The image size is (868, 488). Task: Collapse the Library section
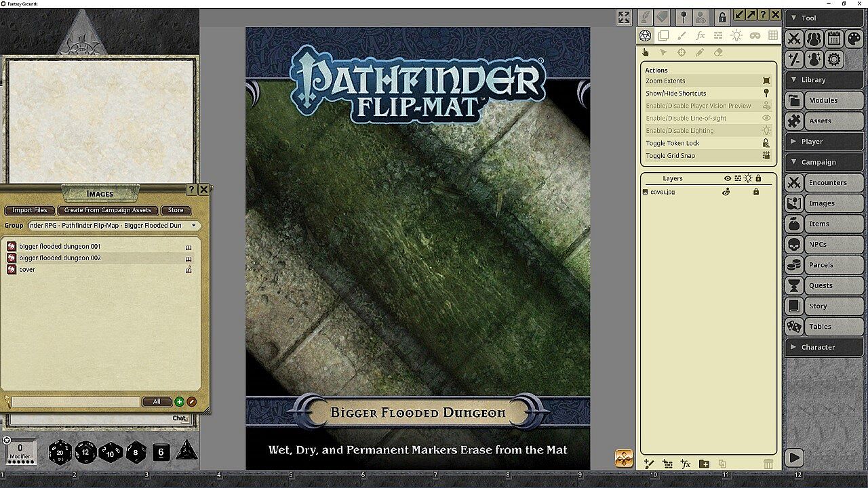(824, 80)
